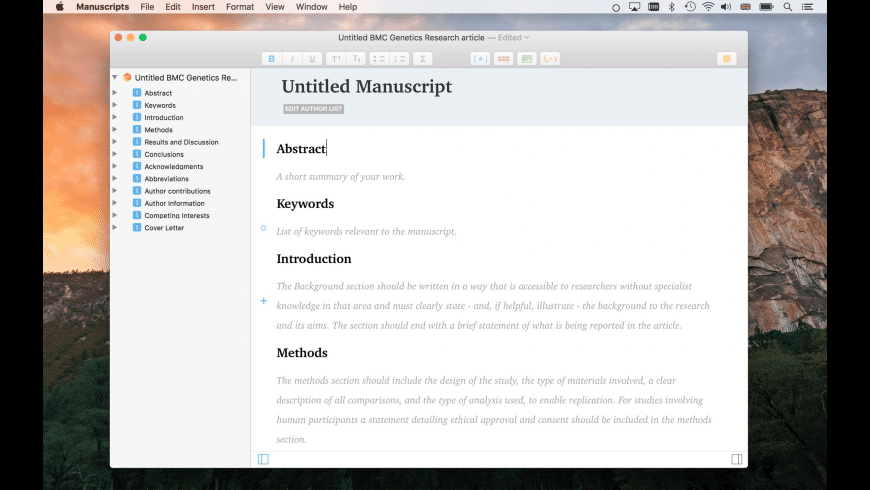Open the Time Machine menu bar icon
The image size is (870, 490).
(x=690, y=7)
